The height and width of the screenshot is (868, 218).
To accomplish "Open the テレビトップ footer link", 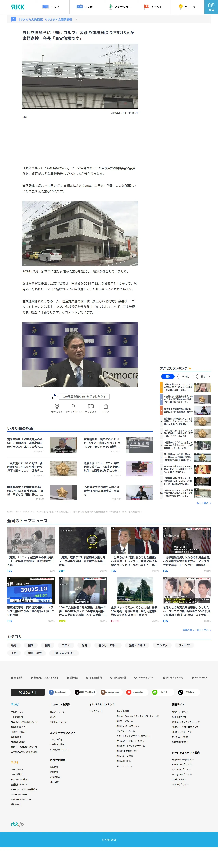I will click(17, 712).
